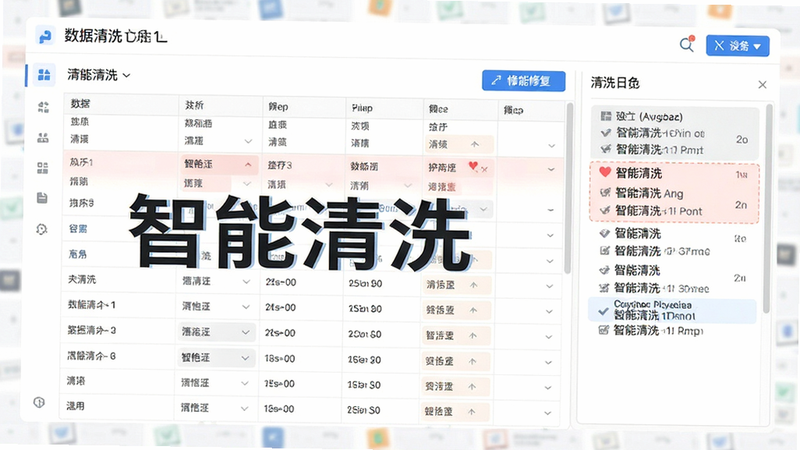Click the up-arrow cell in the row ending -3
Image resolution: width=800 pixels, height=450 pixels.
click(x=457, y=336)
